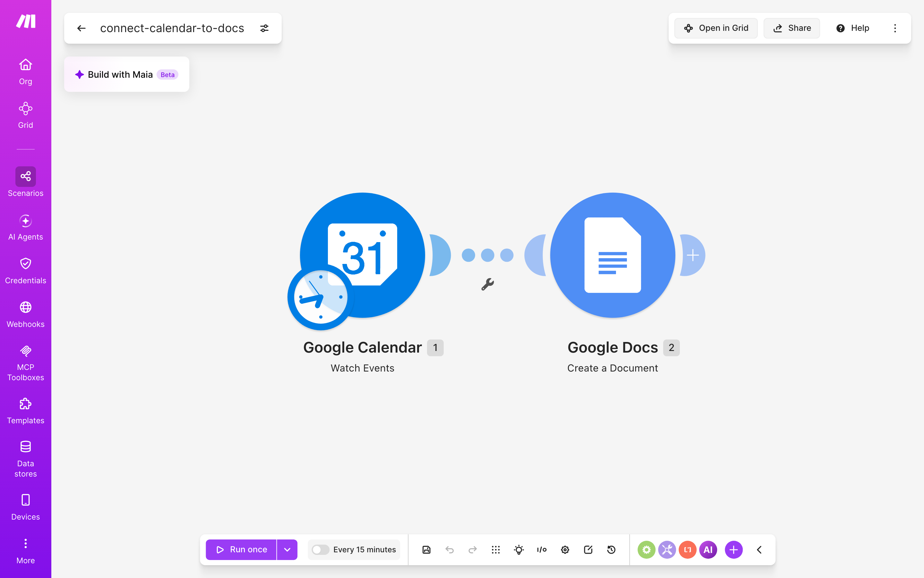Open Devices in the sidebar
This screenshot has width=924, height=578.
[26, 507]
